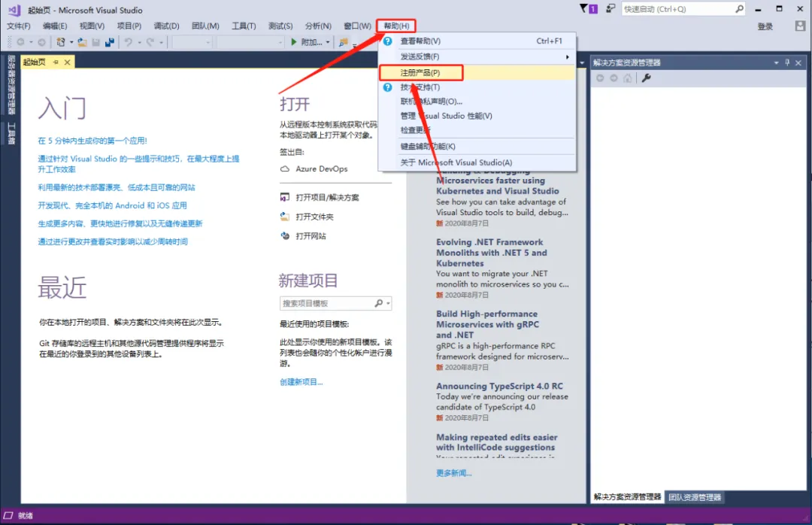Open the 工具(T) menu

pos(244,26)
